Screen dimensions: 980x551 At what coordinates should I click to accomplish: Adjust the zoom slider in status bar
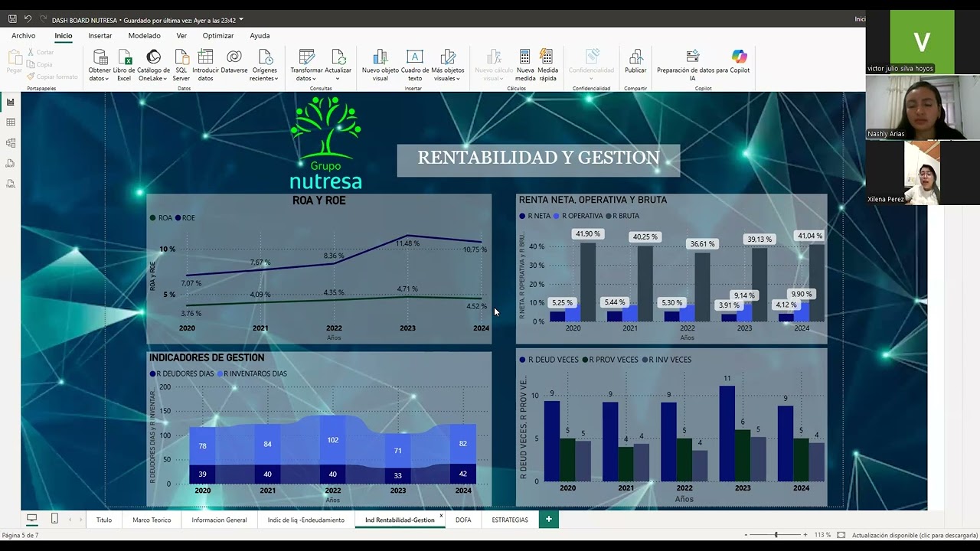click(x=776, y=535)
